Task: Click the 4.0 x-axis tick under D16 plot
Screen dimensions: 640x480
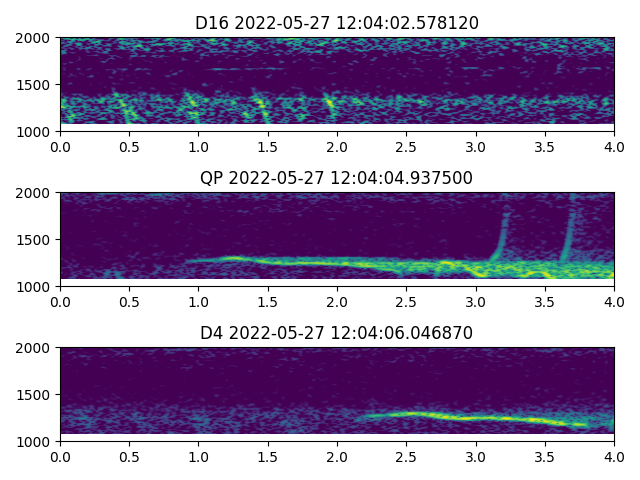Action: (614, 146)
